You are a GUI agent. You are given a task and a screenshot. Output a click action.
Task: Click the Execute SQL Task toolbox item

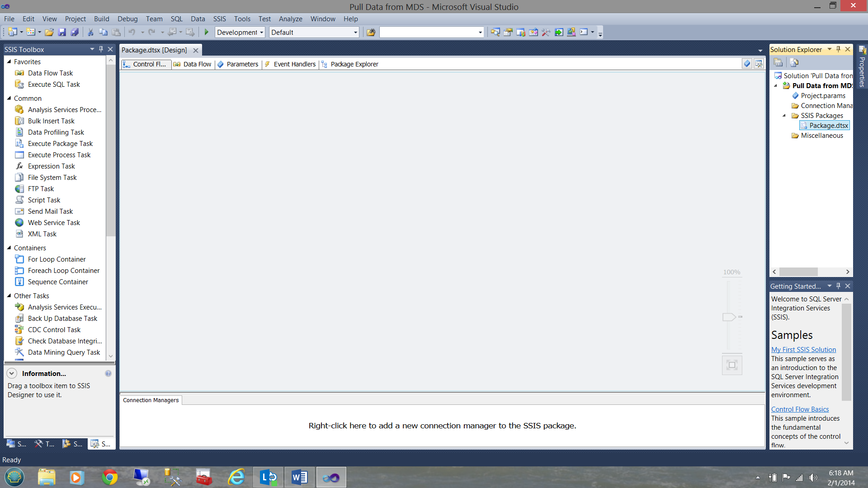pos(53,84)
